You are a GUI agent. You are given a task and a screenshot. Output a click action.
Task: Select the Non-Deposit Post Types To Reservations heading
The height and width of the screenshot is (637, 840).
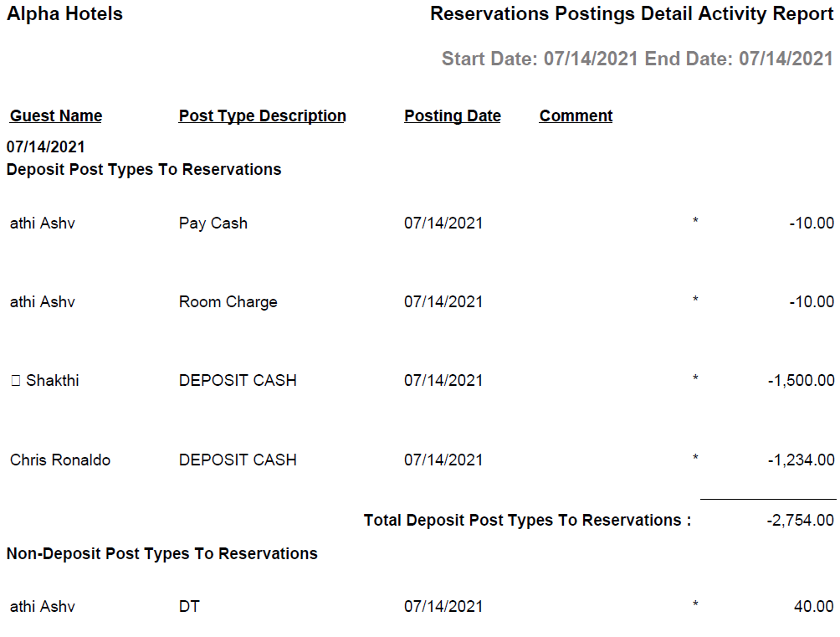pyautogui.click(x=162, y=553)
